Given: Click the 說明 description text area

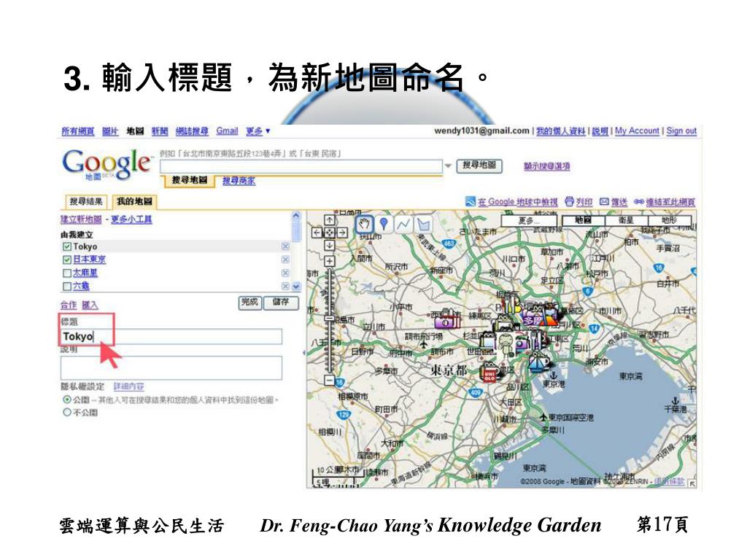Looking at the screenshot, I should [171, 368].
